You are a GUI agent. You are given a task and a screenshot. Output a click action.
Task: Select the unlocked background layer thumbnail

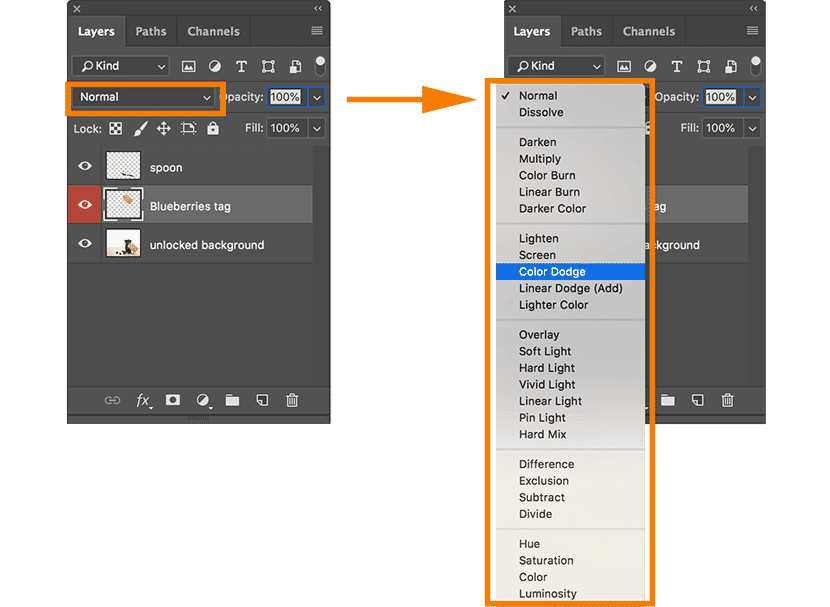click(x=122, y=244)
